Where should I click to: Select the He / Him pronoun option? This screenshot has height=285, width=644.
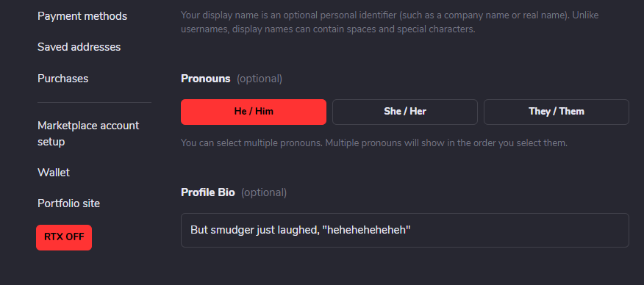[x=254, y=112]
